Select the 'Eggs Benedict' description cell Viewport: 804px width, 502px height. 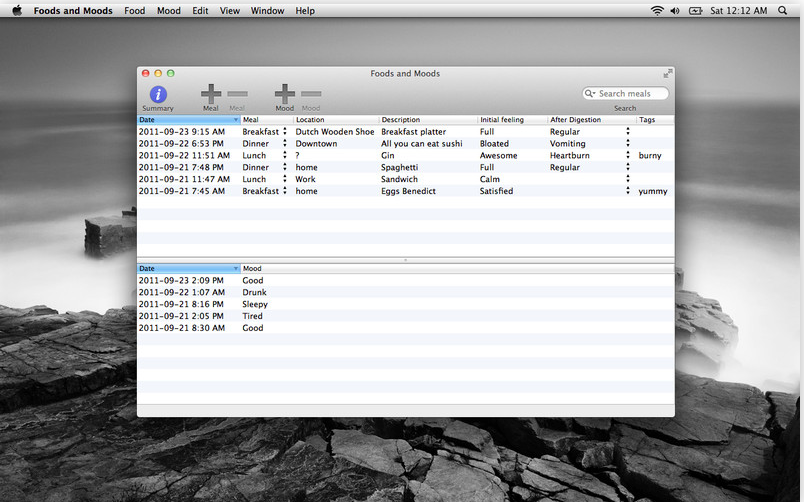coord(408,190)
